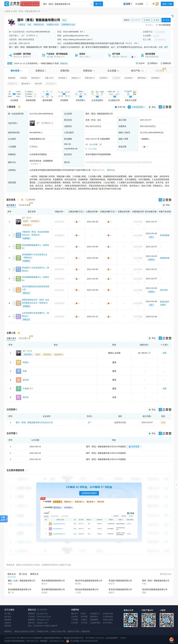Expand the 青岛里程碑人才创业投资 row plus icon
Screen dimensions: 178x644
[x=14, y=258]
